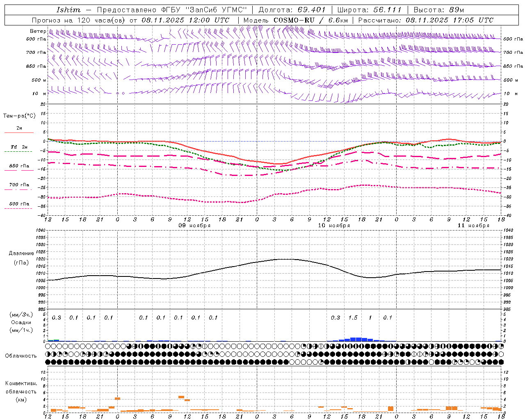The image size is (525, 420).
Task: Click the '500 м' wind level label on left
Action: coord(39,80)
